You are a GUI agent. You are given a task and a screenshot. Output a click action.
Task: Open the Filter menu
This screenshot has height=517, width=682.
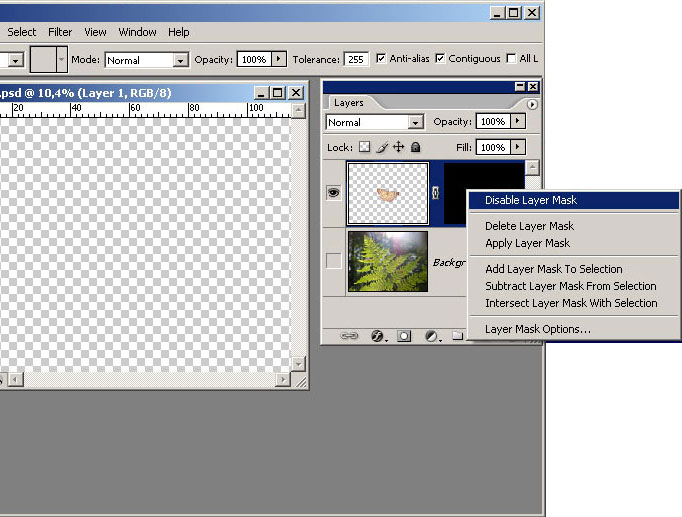click(60, 32)
